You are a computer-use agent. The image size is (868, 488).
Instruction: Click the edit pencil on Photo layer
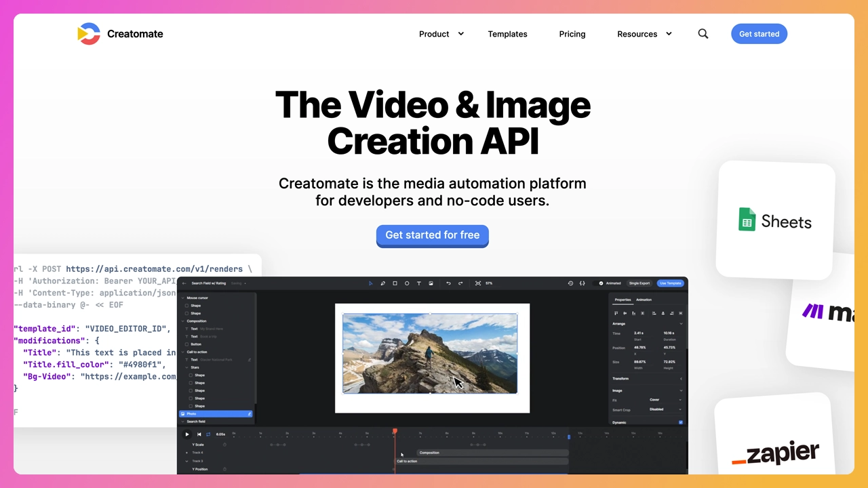point(250,413)
